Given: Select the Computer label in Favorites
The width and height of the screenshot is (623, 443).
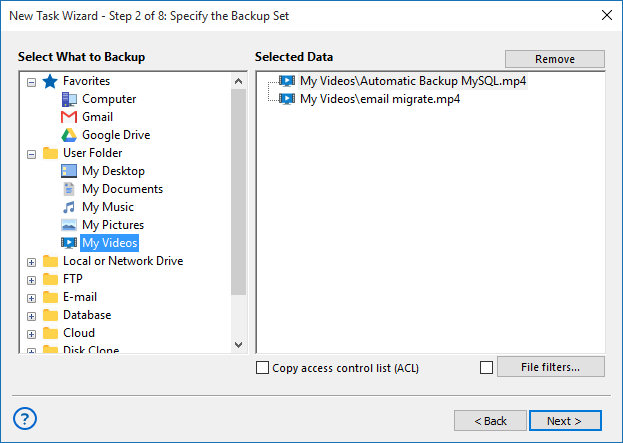Looking at the screenshot, I should (x=109, y=99).
